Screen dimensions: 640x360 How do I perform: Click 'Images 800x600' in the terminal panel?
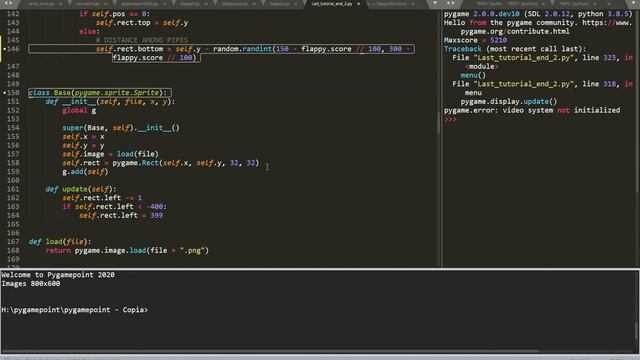pos(31,284)
